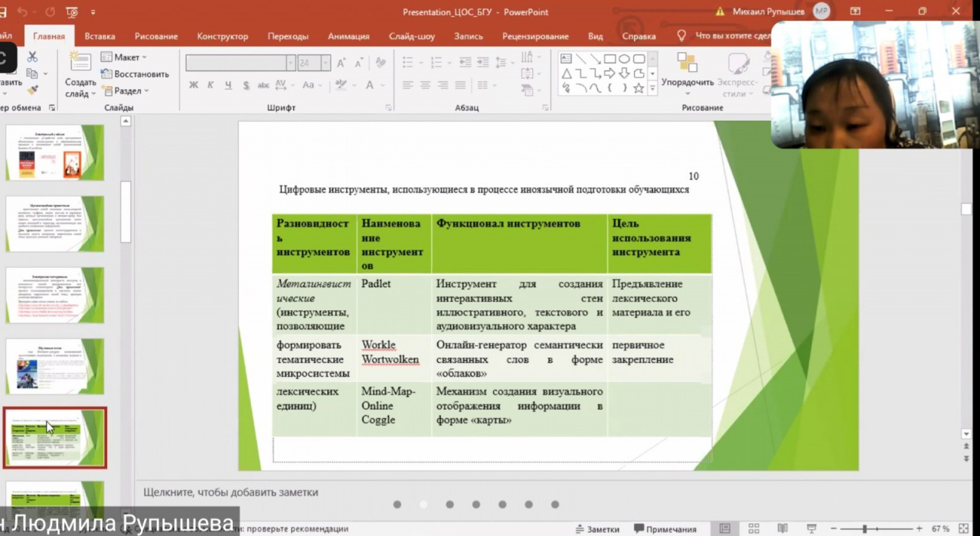Toggle bold Ж formatting
Screen dimensions: 980x536
tap(194, 85)
